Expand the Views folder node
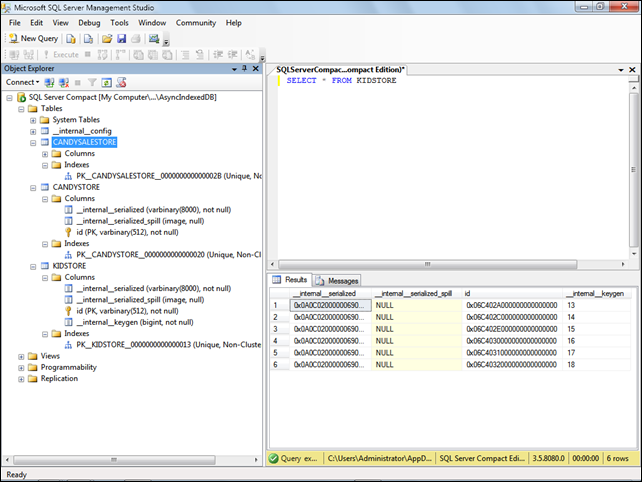642x482 pixels. coord(21,356)
